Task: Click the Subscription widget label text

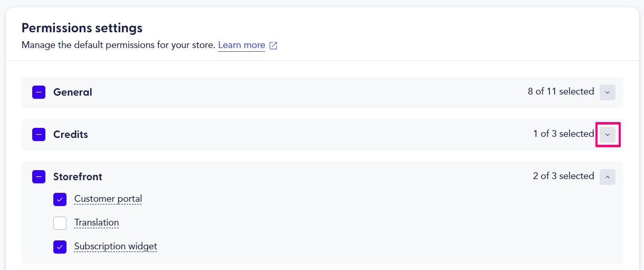Action: tap(116, 246)
